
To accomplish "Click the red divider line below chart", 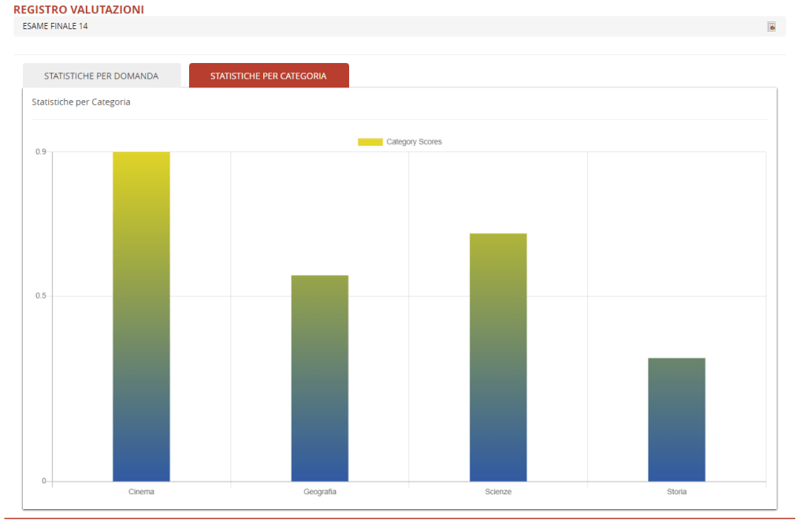I will pos(400,519).
